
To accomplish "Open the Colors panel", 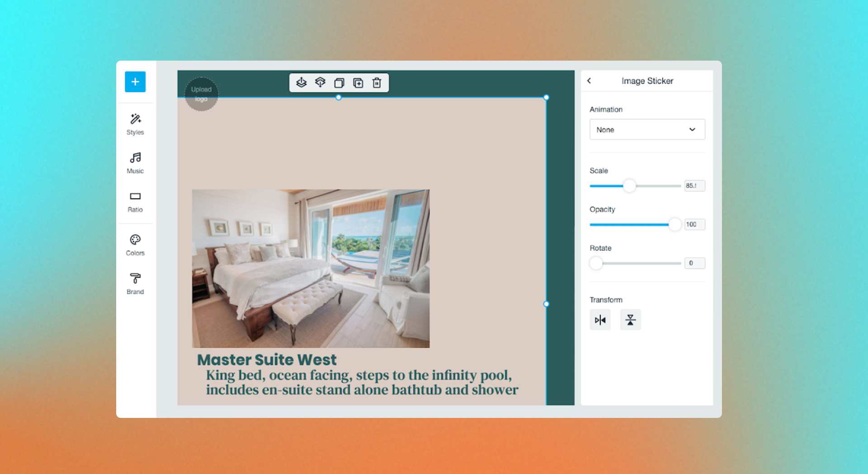I will (135, 245).
